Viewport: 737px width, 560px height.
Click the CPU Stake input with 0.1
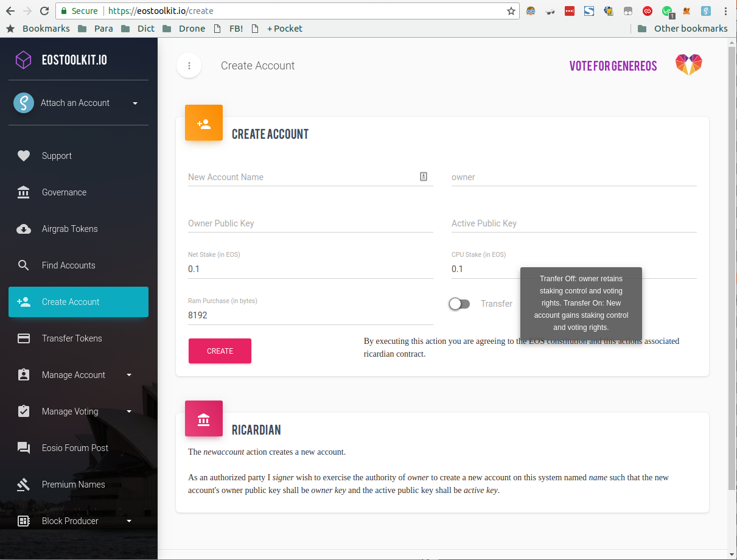tap(574, 269)
